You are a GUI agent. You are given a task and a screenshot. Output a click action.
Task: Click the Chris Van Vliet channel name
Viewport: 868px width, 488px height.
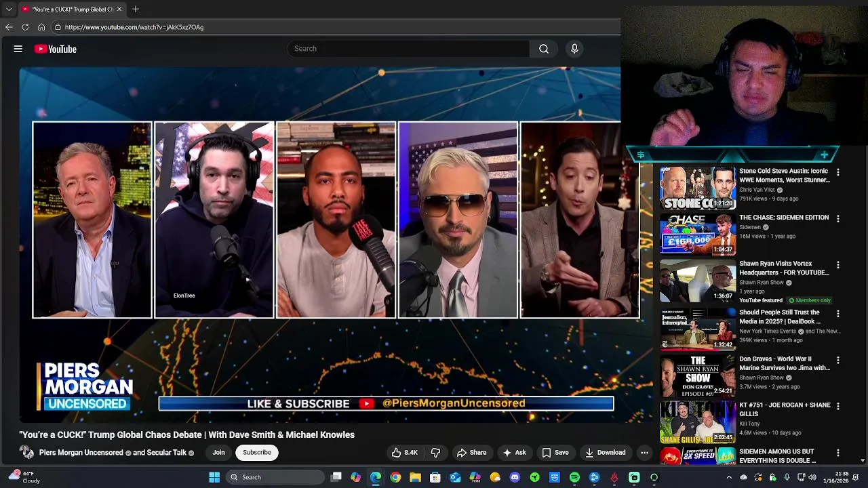757,190
